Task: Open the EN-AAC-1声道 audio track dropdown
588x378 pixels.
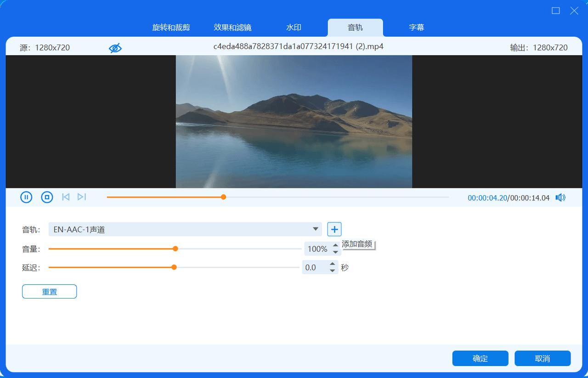Action: coord(184,229)
